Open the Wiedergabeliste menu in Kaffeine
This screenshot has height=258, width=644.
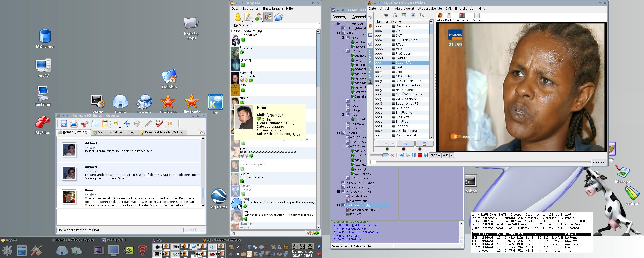point(430,9)
